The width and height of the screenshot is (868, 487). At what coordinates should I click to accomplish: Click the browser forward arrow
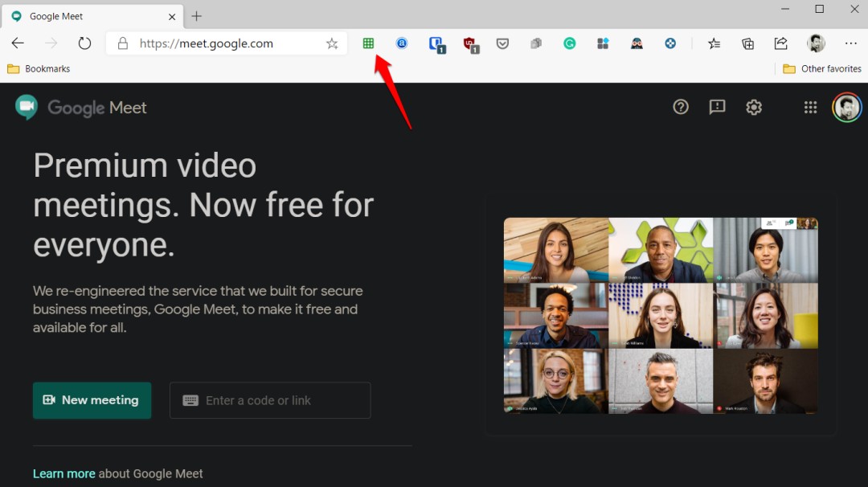pos(51,43)
